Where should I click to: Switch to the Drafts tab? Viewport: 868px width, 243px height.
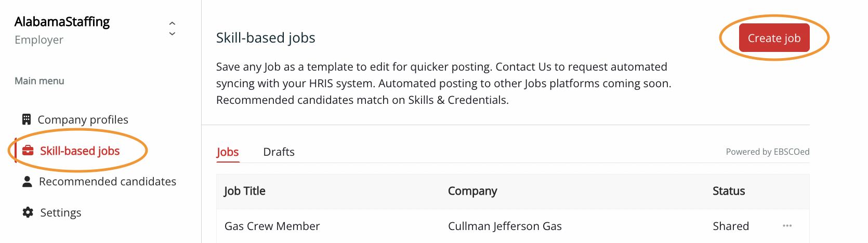pos(279,152)
